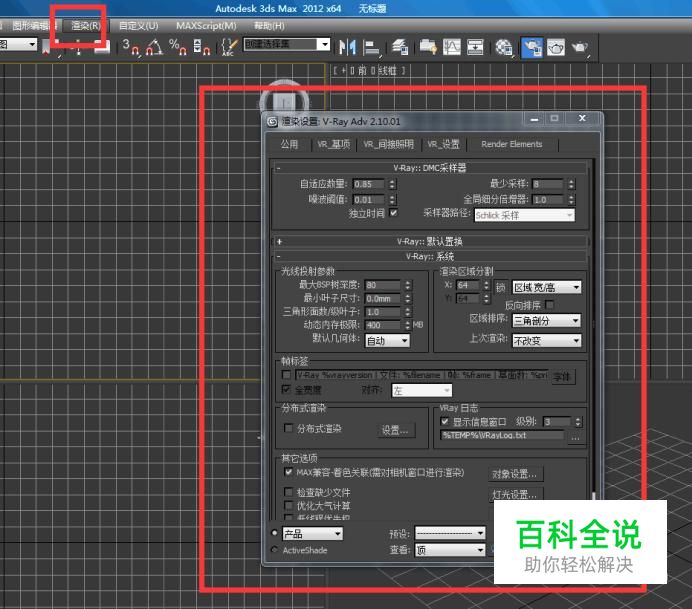
Task: Switch to the Render Elements tab
Action: pyautogui.click(x=511, y=144)
